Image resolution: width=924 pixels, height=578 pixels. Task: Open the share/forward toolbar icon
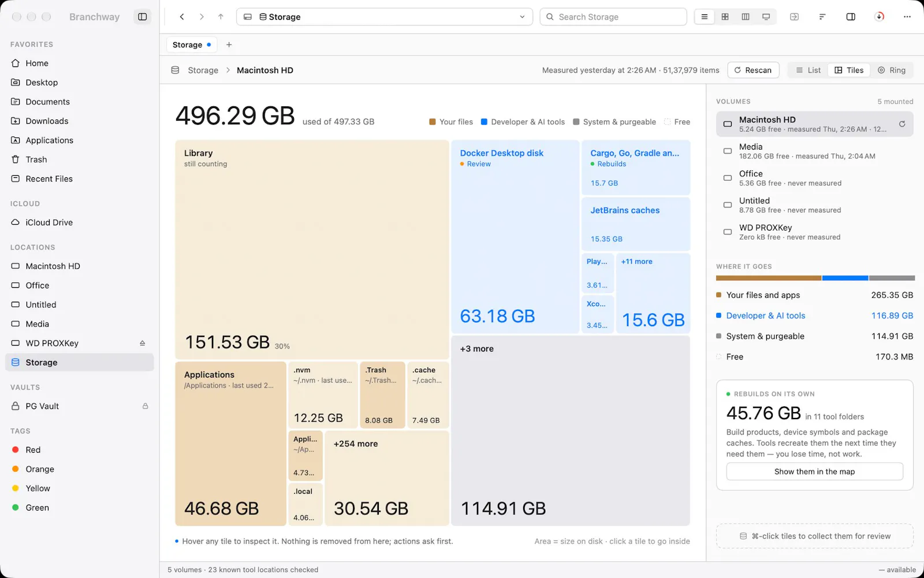794,17
